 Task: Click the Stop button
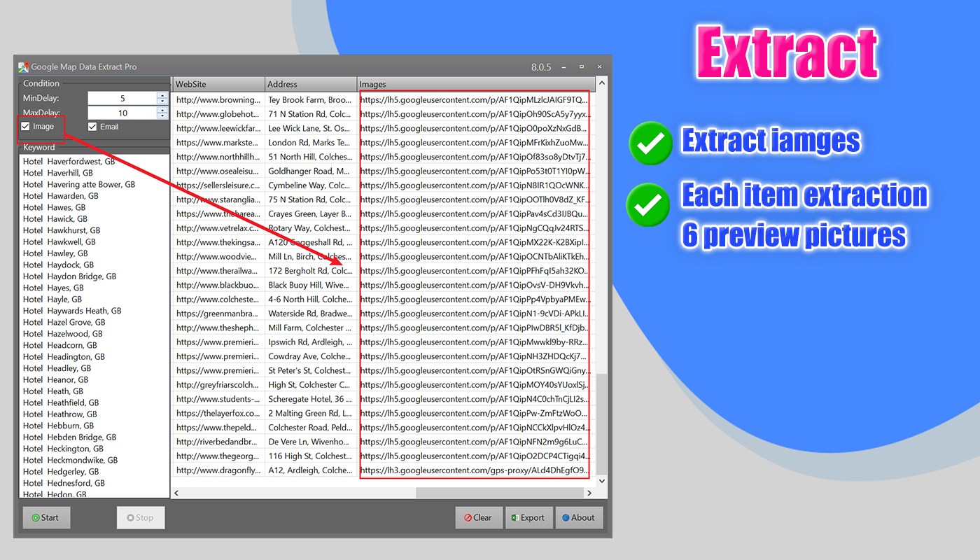(141, 518)
